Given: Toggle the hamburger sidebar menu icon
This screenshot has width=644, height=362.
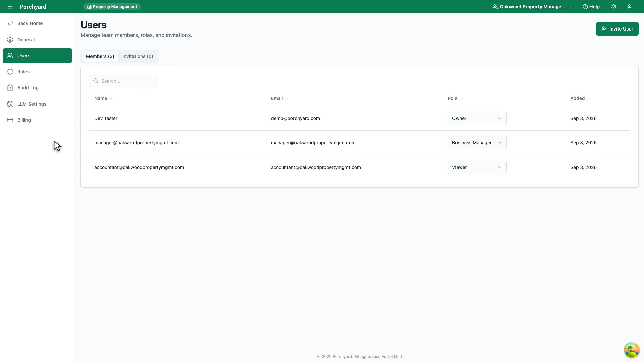Looking at the screenshot, I should 10,7.
